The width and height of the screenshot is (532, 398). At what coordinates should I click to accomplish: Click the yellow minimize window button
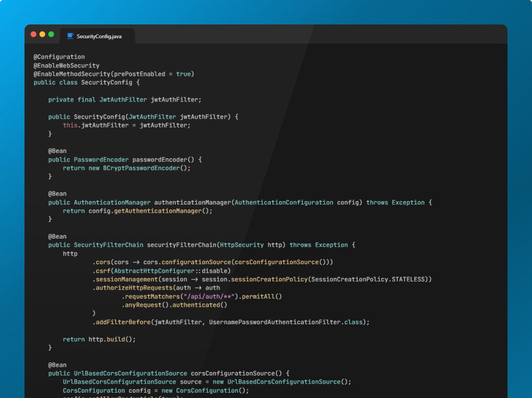point(43,34)
